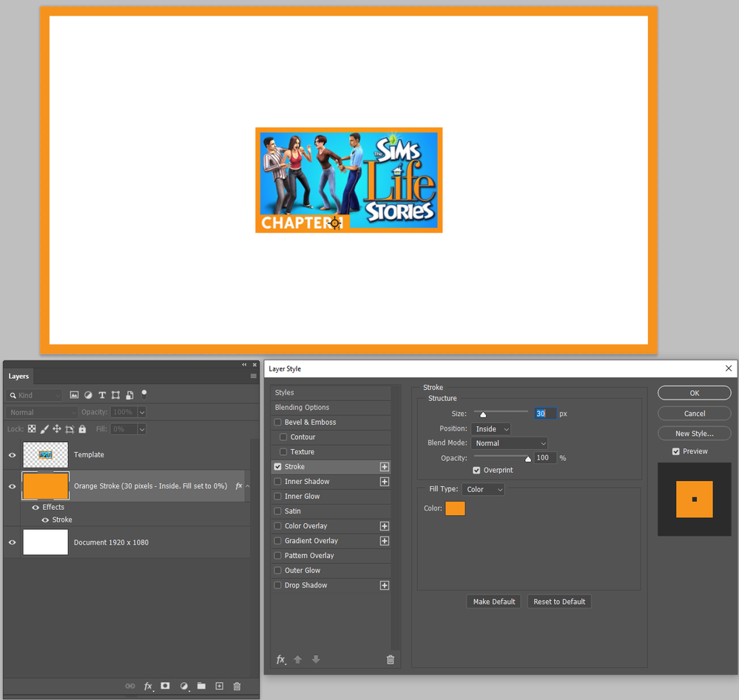Viewport: 739px width, 700px height.
Task: Open the layer Fill dropdown arrow
Action: [x=142, y=429]
